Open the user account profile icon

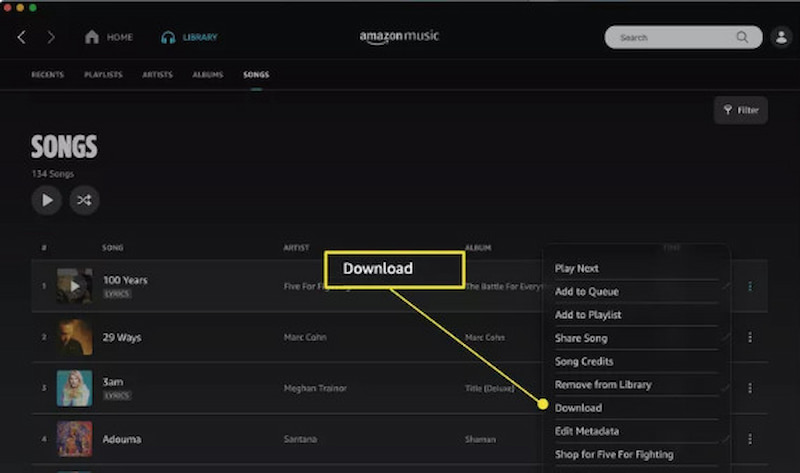point(781,37)
